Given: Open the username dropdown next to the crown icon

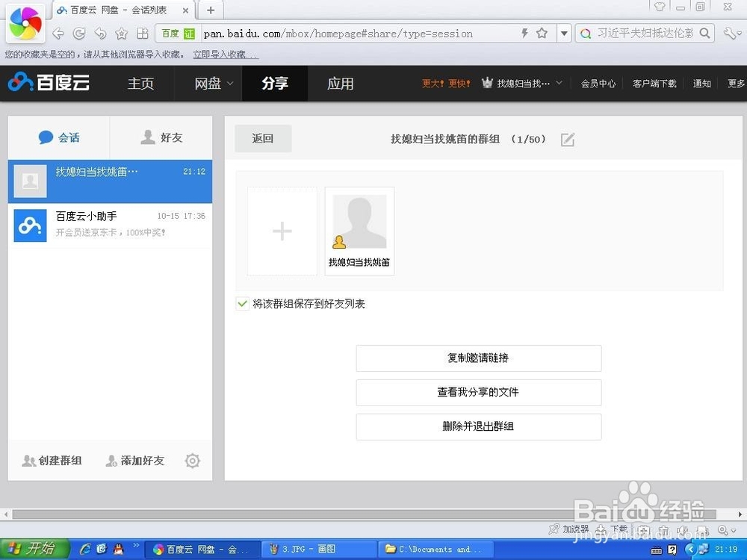Looking at the screenshot, I should click(524, 83).
